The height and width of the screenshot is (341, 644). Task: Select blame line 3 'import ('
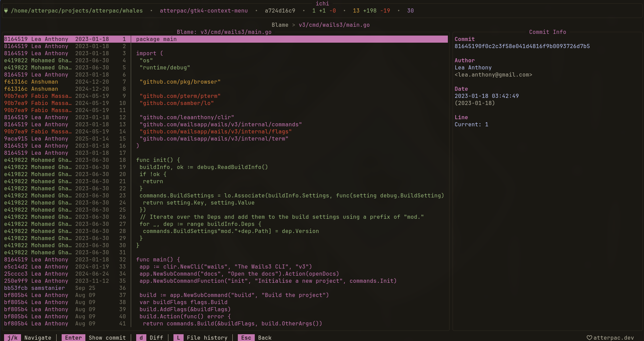[226, 53]
